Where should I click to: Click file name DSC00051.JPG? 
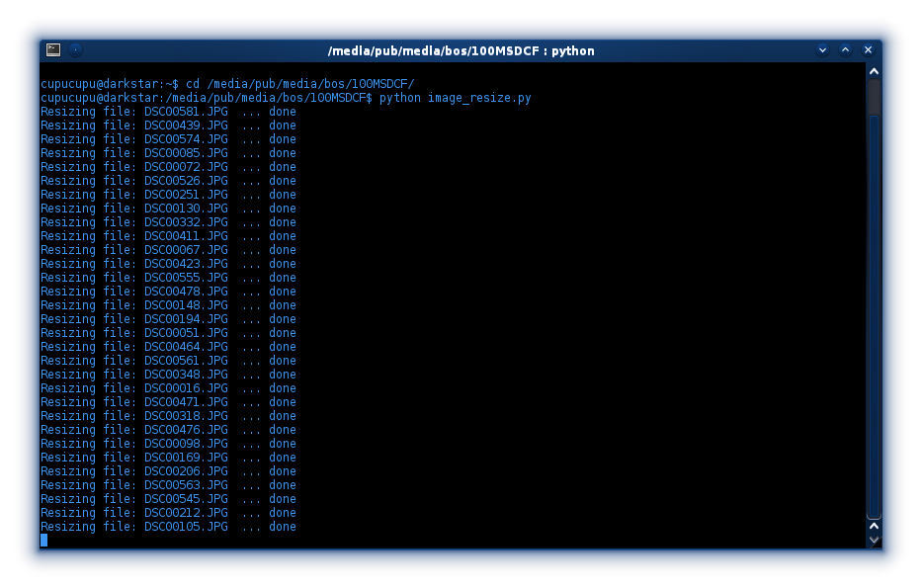click(x=186, y=333)
